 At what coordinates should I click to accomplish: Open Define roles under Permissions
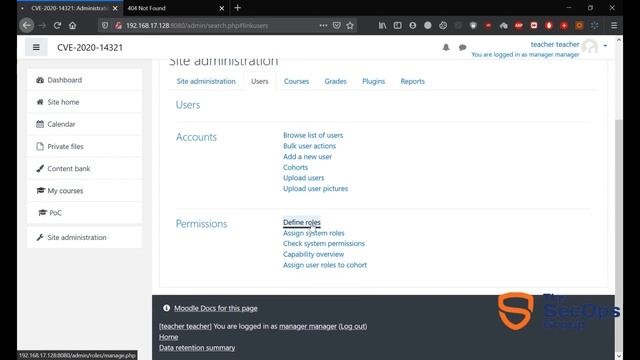pyautogui.click(x=302, y=222)
